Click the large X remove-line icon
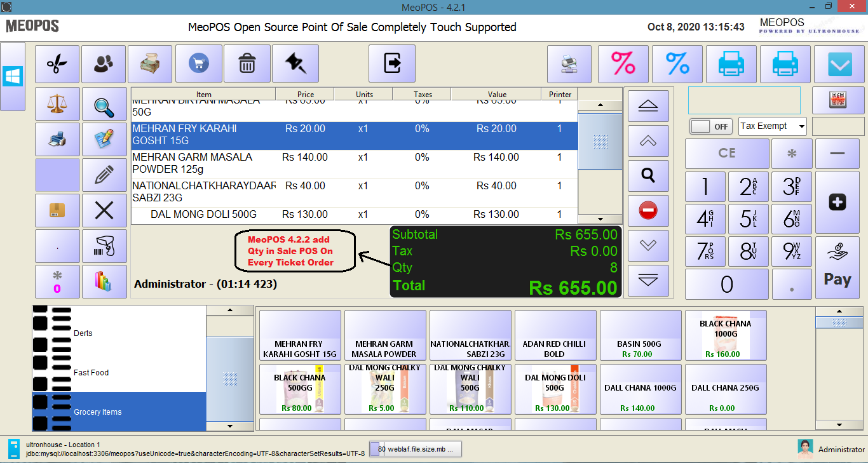 [x=104, y=211]
